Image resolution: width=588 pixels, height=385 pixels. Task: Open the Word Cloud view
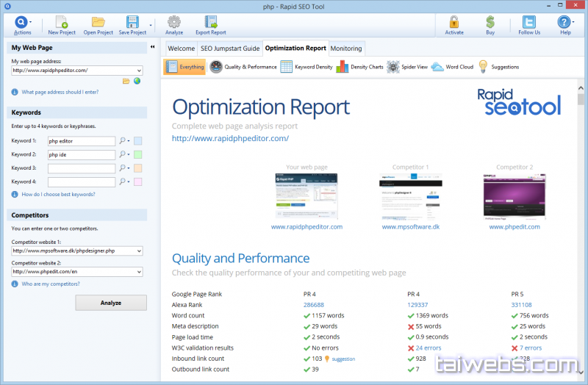(453, 67)
